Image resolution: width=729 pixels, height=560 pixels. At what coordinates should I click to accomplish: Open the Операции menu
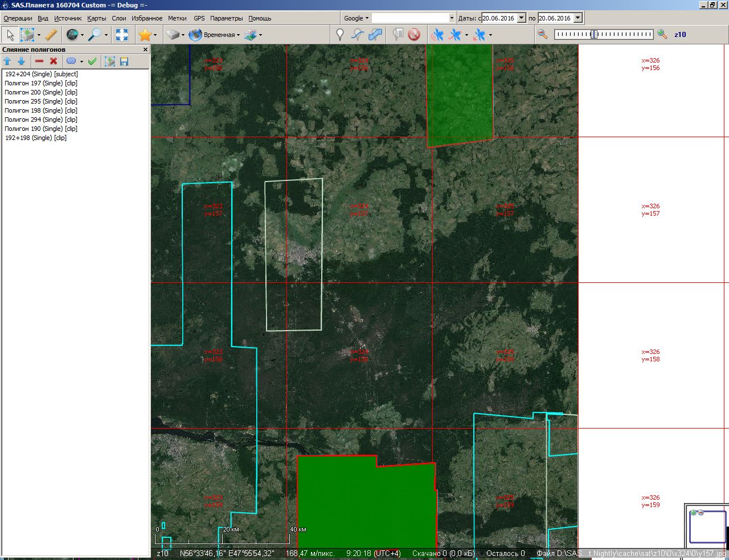click(x=18, y=18)
